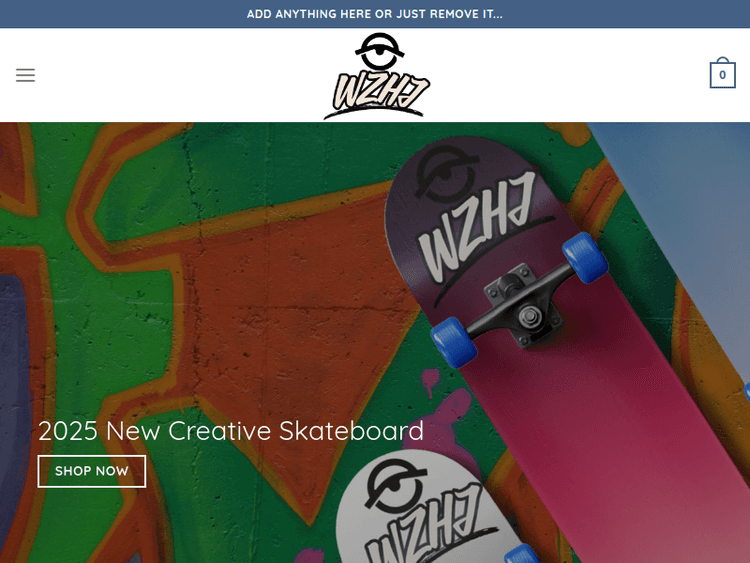
Task: Click the black truck on the pink skateboard
Action: (520, 304)
